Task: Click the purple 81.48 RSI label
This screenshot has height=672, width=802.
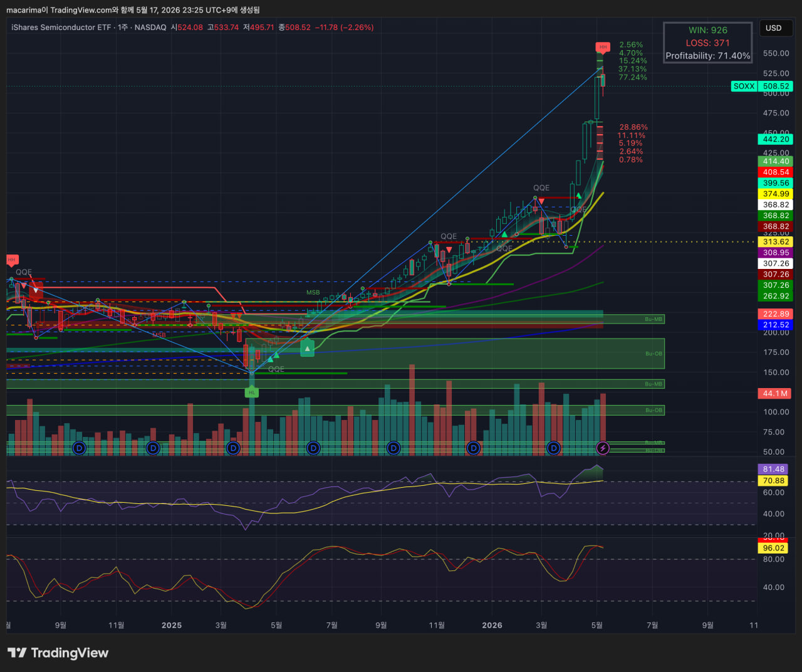Action: tap(774, 470)
